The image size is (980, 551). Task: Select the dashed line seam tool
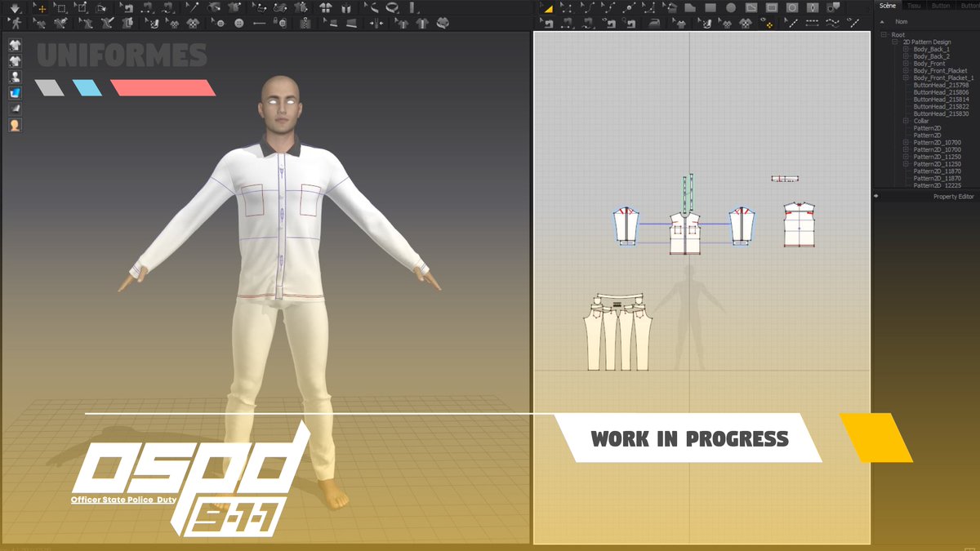click(813, 23)
